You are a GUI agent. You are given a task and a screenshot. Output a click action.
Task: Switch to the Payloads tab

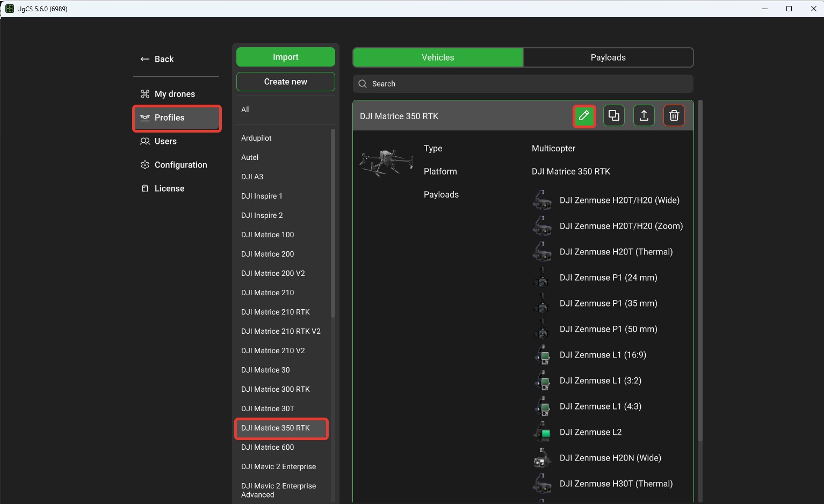(x=608, y=57)
